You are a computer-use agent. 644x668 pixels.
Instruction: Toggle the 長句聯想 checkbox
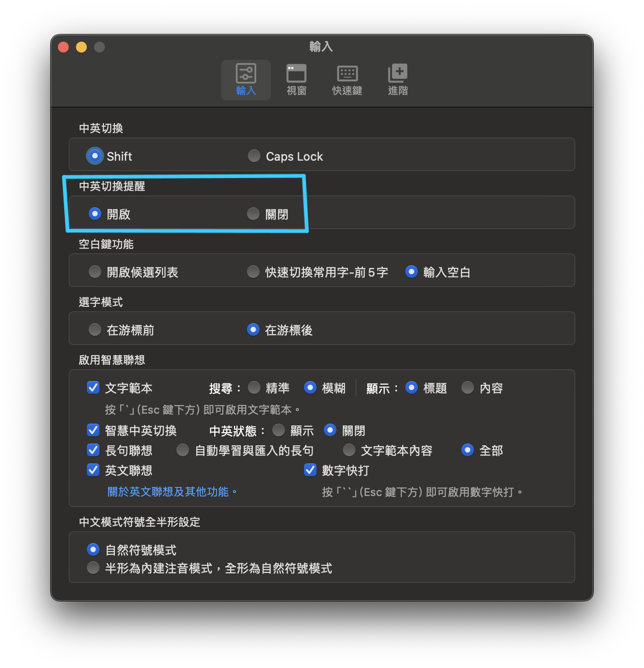(93, 450)
